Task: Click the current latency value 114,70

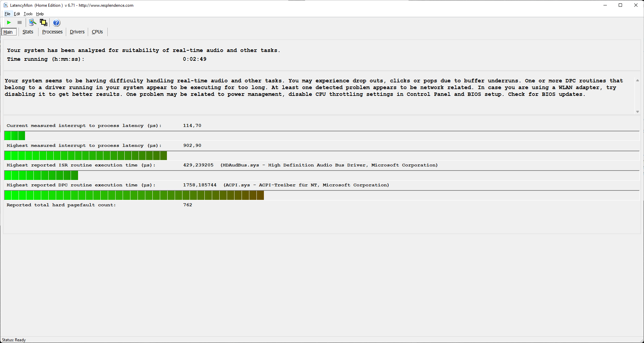Action: click(192, 126)
